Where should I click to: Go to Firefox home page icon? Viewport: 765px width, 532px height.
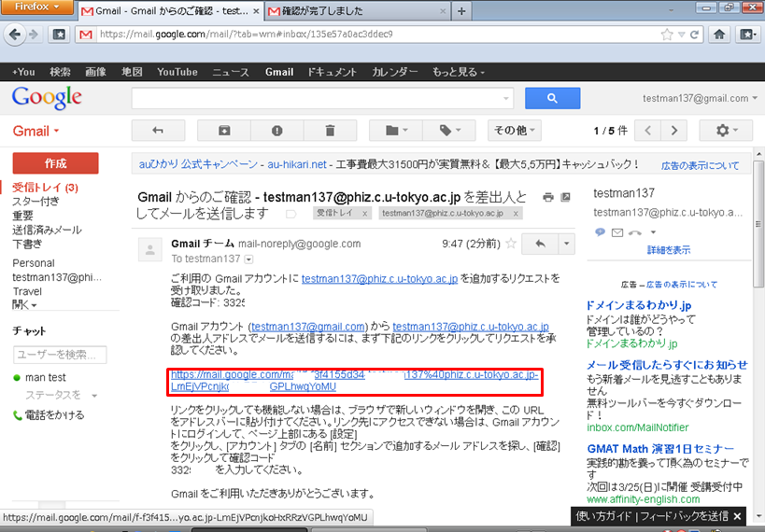click(x=719, y=35)
